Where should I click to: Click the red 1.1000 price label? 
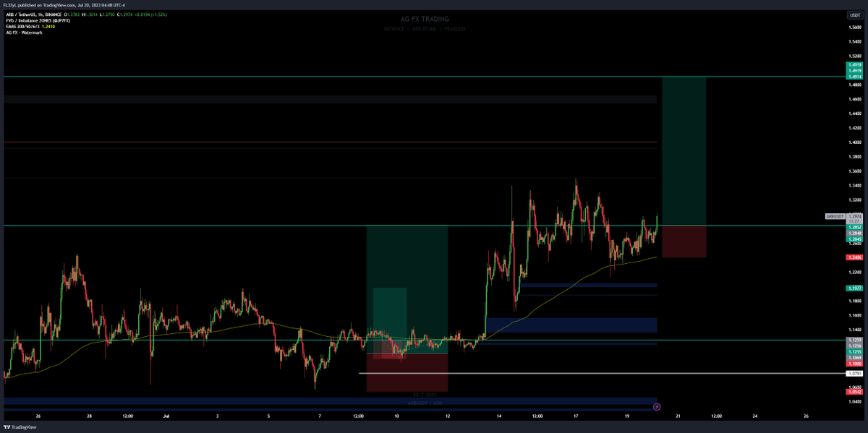854,364
